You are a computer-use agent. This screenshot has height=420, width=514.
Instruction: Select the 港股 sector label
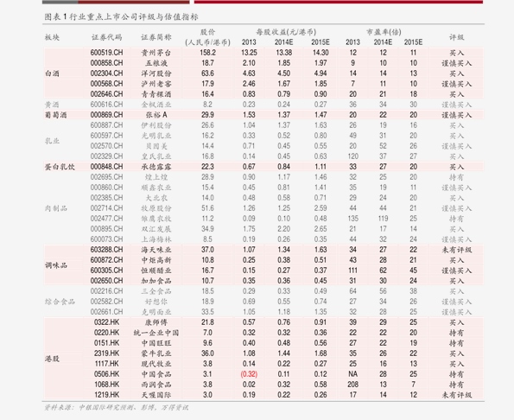pos(52,359)
